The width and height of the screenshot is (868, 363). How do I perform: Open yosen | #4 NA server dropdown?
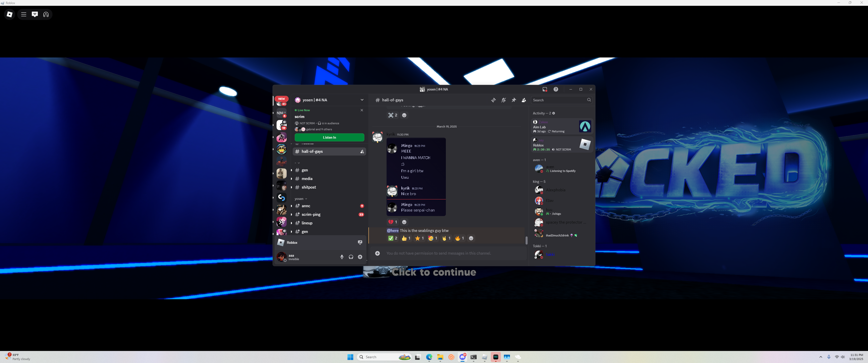pyautogui.click(x=362, y=100)
